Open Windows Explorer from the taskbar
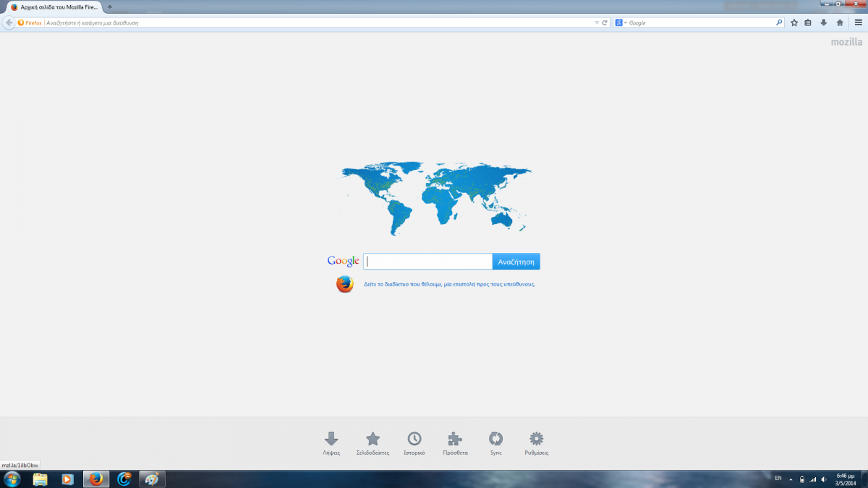Screen dimensions: 868x488 40,479
